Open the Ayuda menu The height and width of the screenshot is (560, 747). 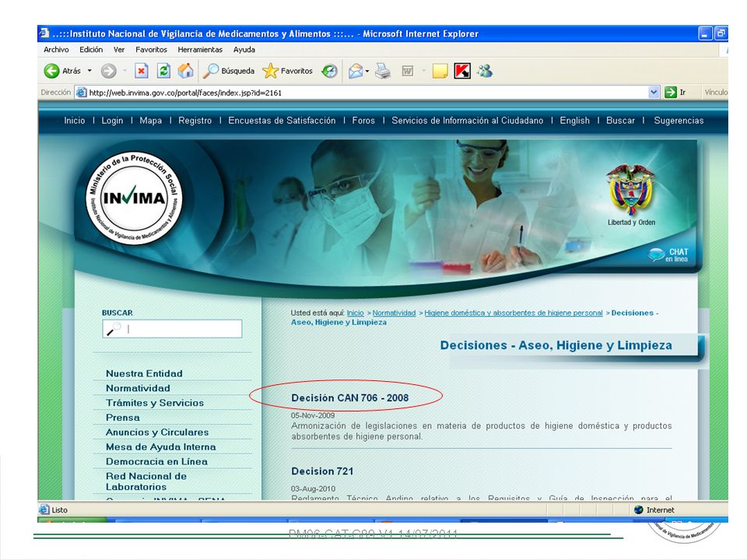(244, 50)
